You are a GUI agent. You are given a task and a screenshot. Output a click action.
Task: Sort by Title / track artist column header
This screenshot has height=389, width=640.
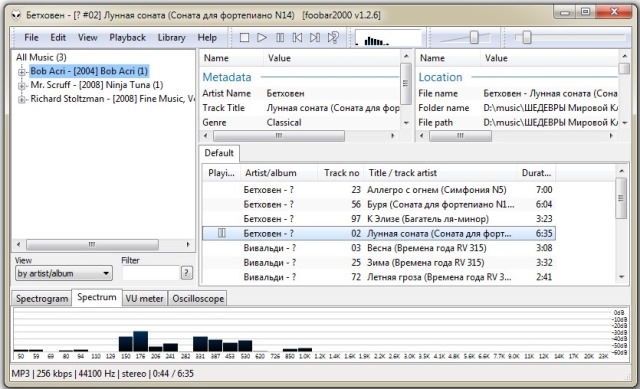440,173
